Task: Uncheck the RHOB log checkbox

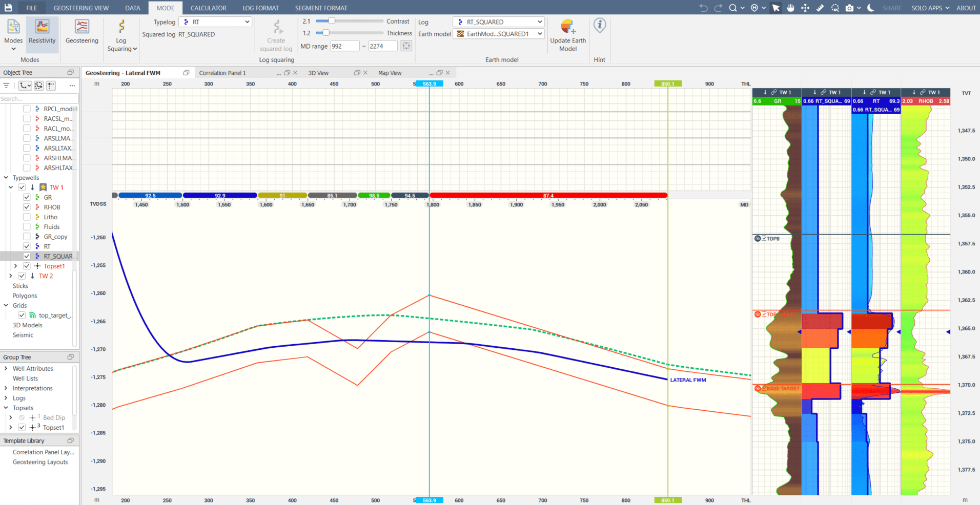Action: [x=27, y=207]
